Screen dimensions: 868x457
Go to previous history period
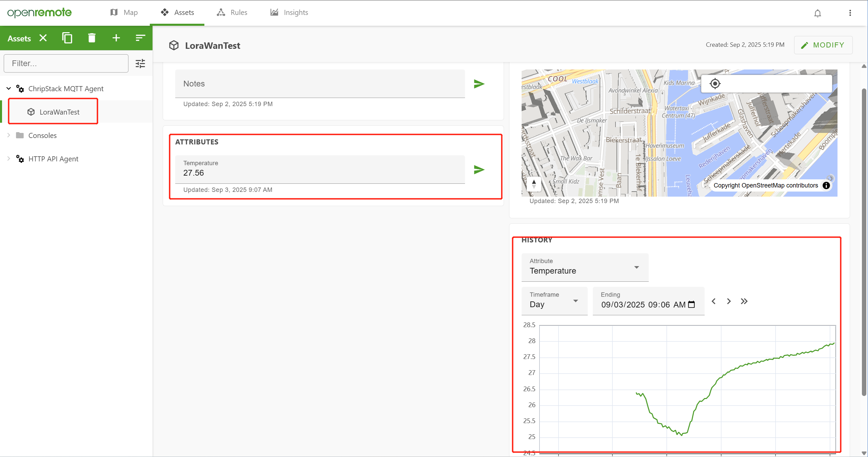coord(713,301)
